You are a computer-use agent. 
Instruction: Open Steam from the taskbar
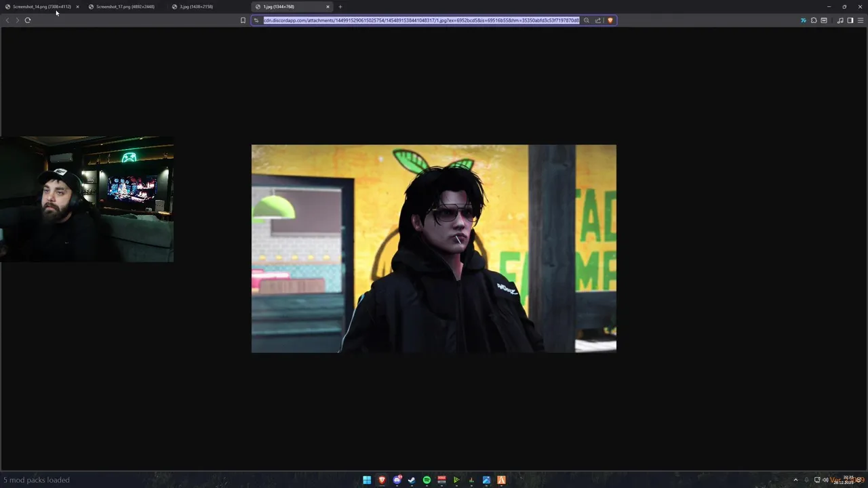[412, 480]
